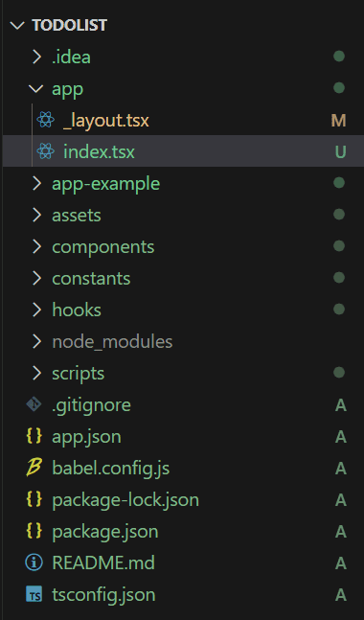Click the status dot on hooks row
The height and width of the screenshot is (620, 364).
[x=339, y=310]
